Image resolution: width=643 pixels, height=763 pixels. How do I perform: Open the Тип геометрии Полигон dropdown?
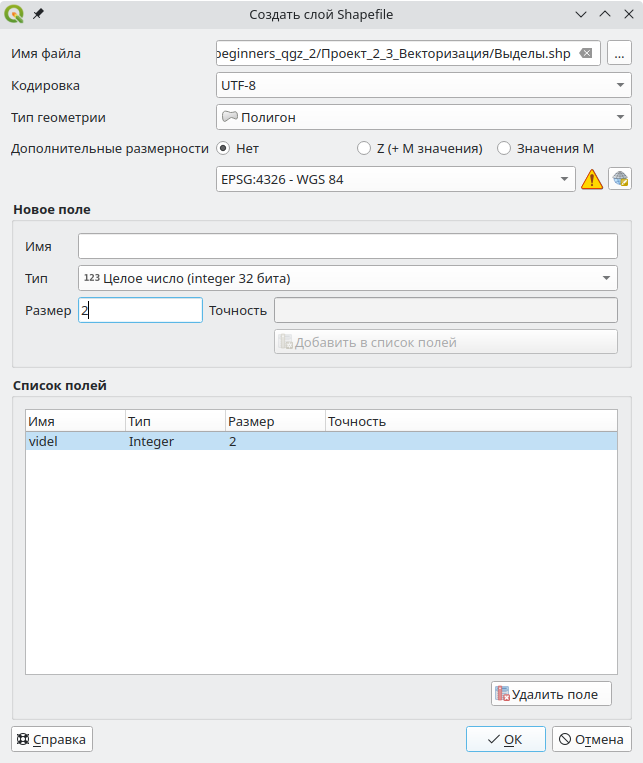coord(423,117)
